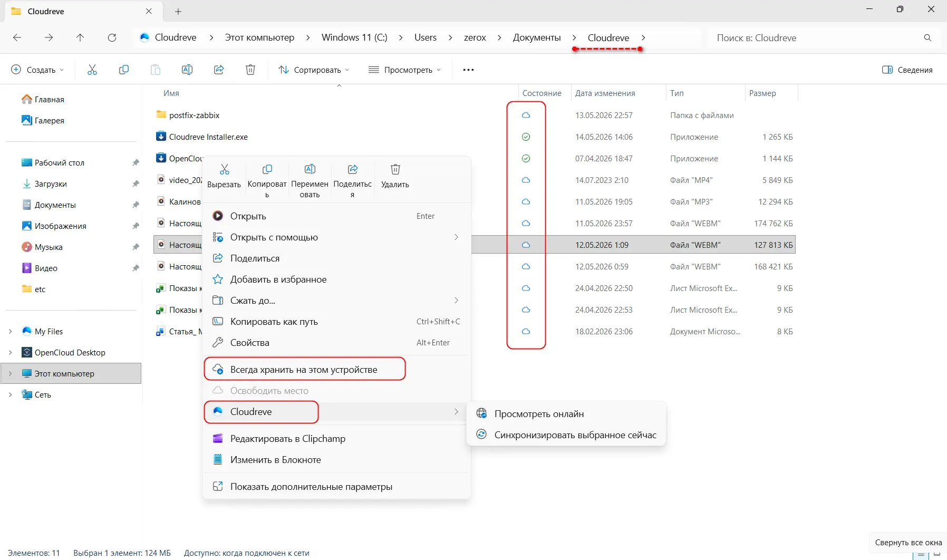Click the Windows 11 (C:) breadcrumb segment
The image size is (947, 560).
tap(354, 37)
